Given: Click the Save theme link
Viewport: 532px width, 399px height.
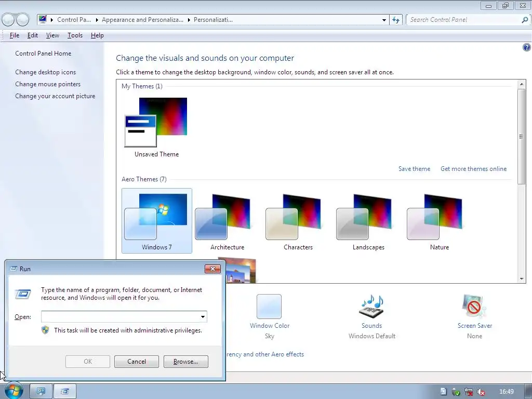Looking at the screenshot, I should coord(414,169).
